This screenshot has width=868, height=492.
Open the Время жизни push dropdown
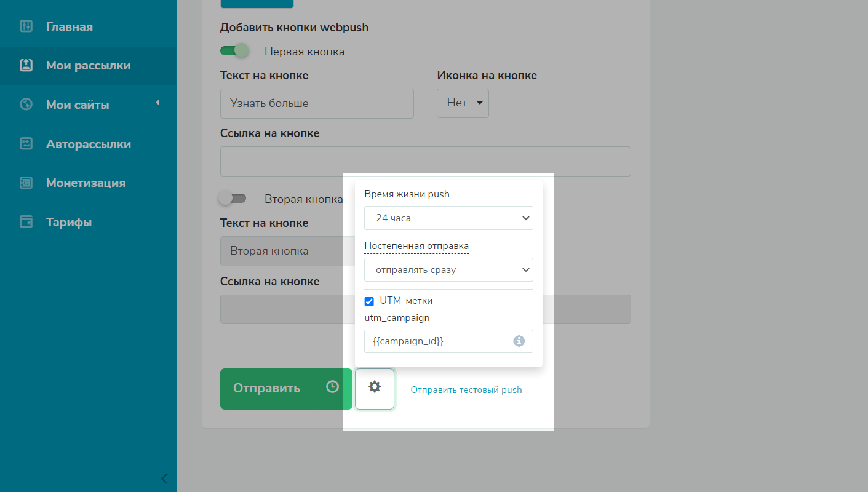tap(448, 218)
